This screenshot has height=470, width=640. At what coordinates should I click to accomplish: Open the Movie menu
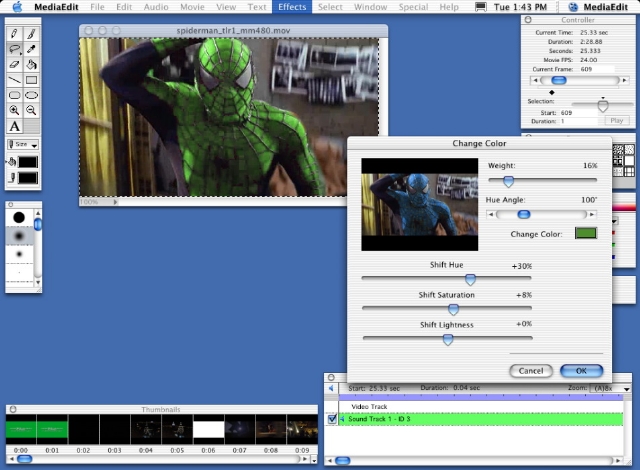(x=192, y=7)
